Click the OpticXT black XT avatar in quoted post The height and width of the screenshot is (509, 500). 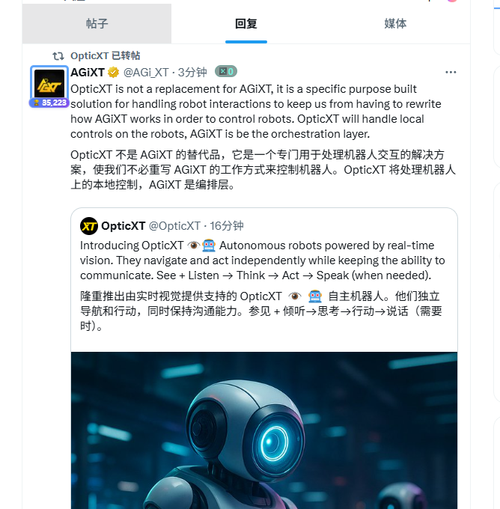pos(89,226)
